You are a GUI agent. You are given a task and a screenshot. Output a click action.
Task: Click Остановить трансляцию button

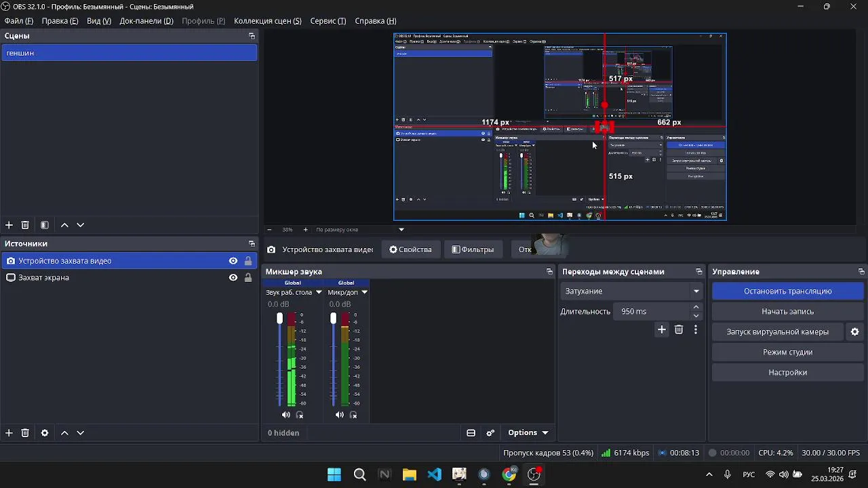tap(787, 291)
